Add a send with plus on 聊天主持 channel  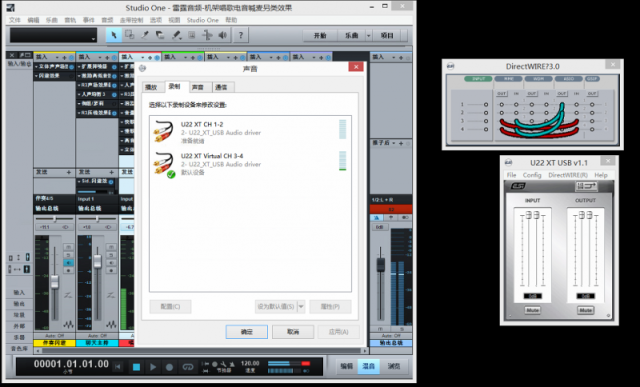111,172
